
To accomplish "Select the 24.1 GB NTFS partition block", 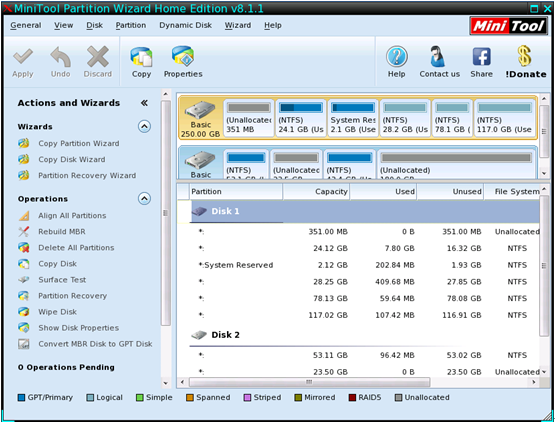I will pos(301,118).
